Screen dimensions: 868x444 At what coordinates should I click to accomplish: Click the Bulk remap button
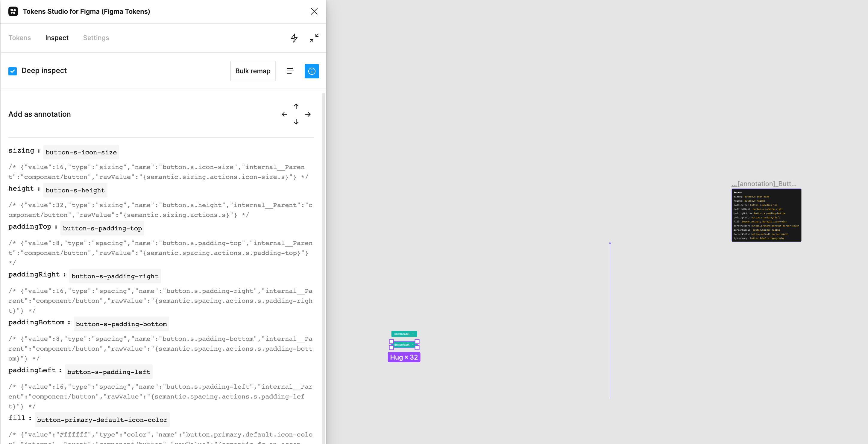(x=253, y=71)
